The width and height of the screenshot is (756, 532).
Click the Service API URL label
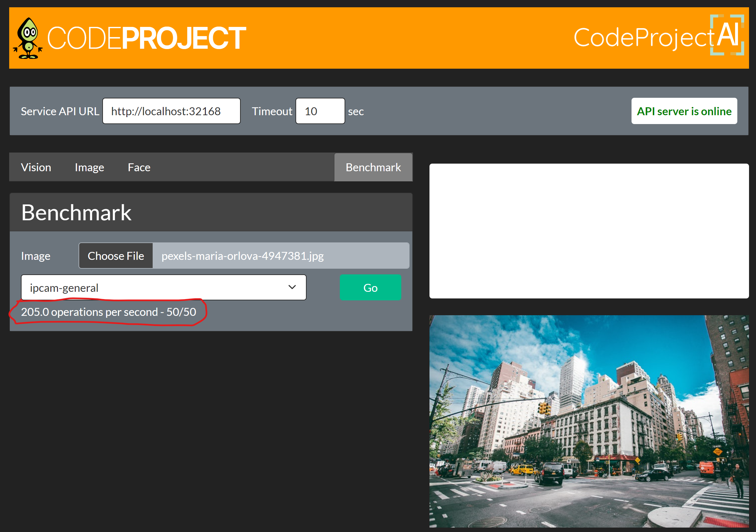pyautogui.click(x=60, y=111)
